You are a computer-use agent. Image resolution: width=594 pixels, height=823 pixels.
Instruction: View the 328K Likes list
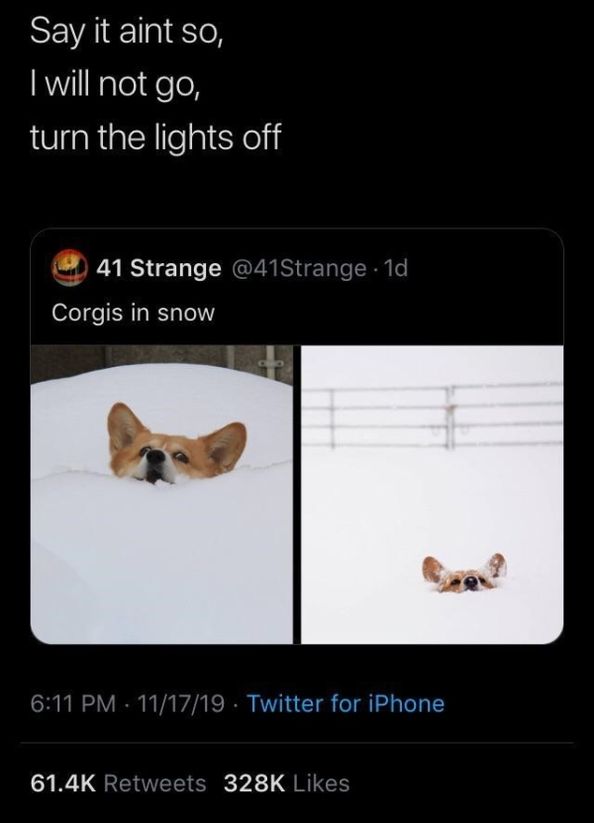coord(287,783)
